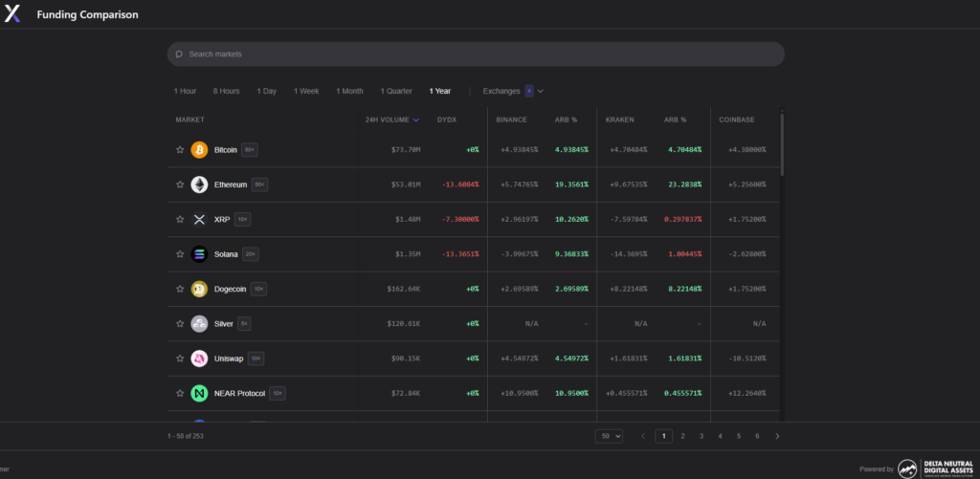Click the Ethereum market name
The image size is (980, 479).
click(x=231, y=185)
